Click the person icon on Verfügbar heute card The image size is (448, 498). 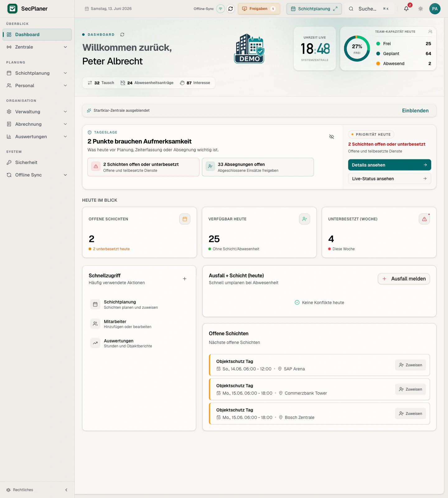pos(305,219)
